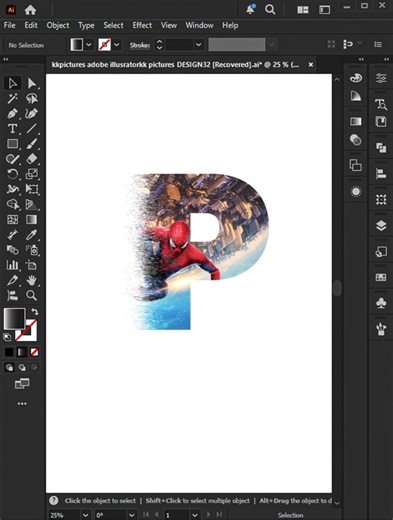The width and height of the screenshot is (393, 520).
Task: Change screen mode button
Action: (22, 384)
